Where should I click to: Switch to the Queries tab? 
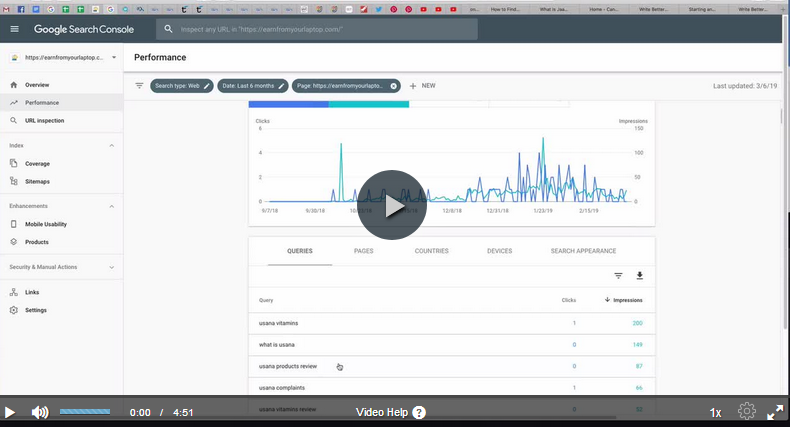tap(300, 251)
